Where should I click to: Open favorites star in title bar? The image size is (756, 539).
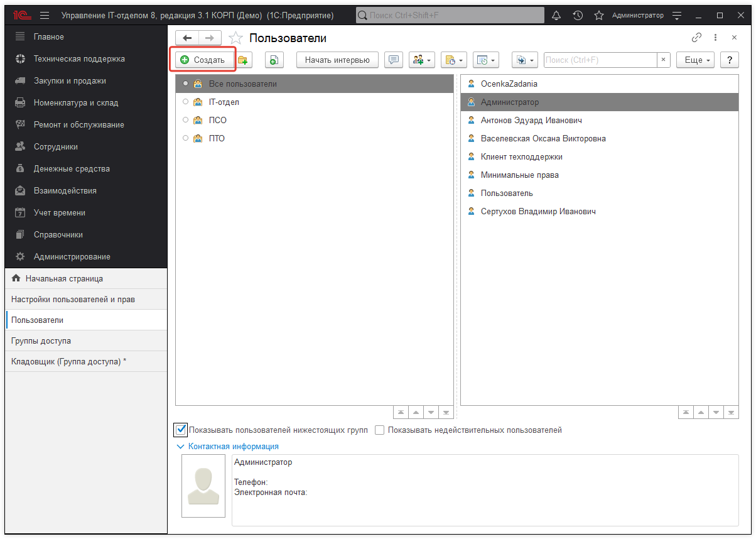pyautogui.click(x=599, y=15)
